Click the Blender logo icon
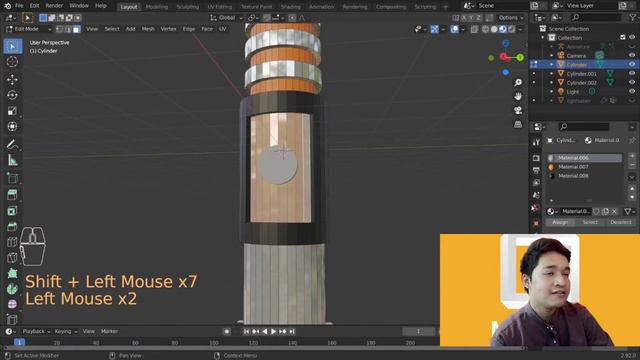The image size is (640, 360). pyautogui.click(x=7, y=6)
